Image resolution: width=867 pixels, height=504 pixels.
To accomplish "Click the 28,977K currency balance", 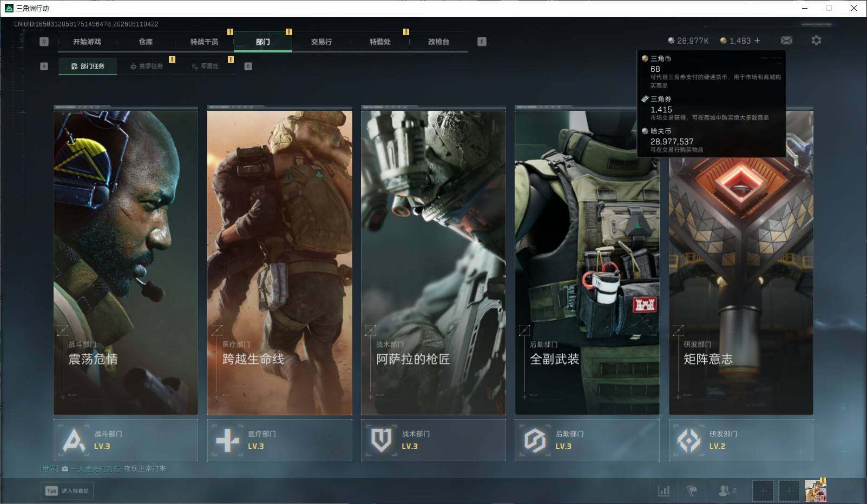I will [x=693, y=41].
